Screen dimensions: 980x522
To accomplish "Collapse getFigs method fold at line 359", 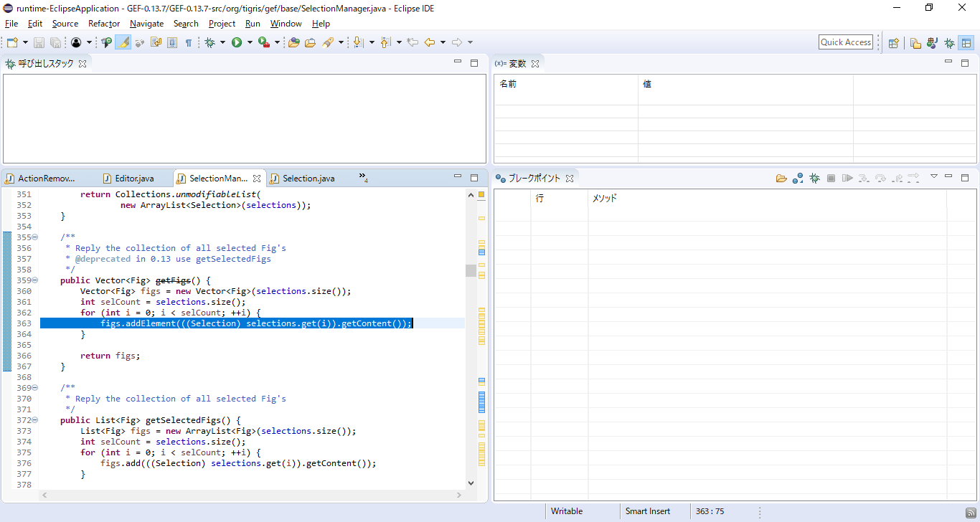I will (x=35, y=280).
